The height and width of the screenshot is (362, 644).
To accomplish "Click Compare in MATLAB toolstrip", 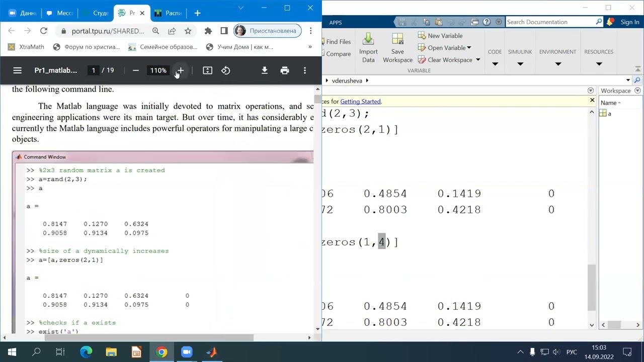I will 337,54.
